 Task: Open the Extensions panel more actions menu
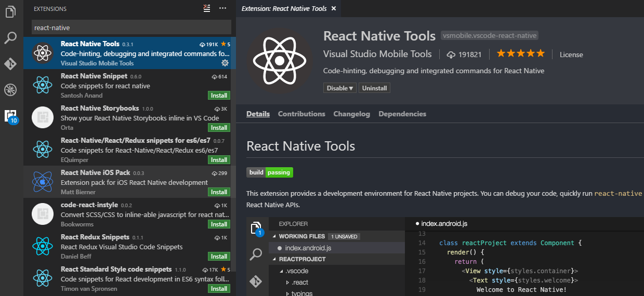pos(222,8)
